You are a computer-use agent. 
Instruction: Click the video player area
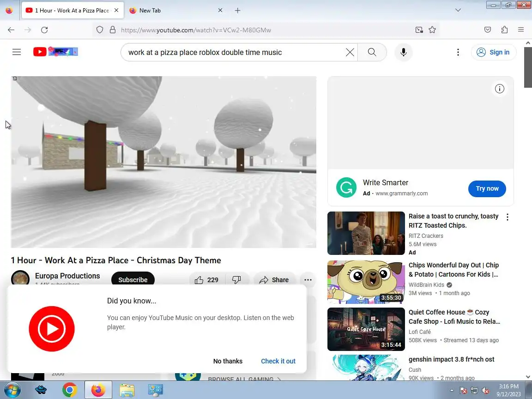(x=163, y=162)
